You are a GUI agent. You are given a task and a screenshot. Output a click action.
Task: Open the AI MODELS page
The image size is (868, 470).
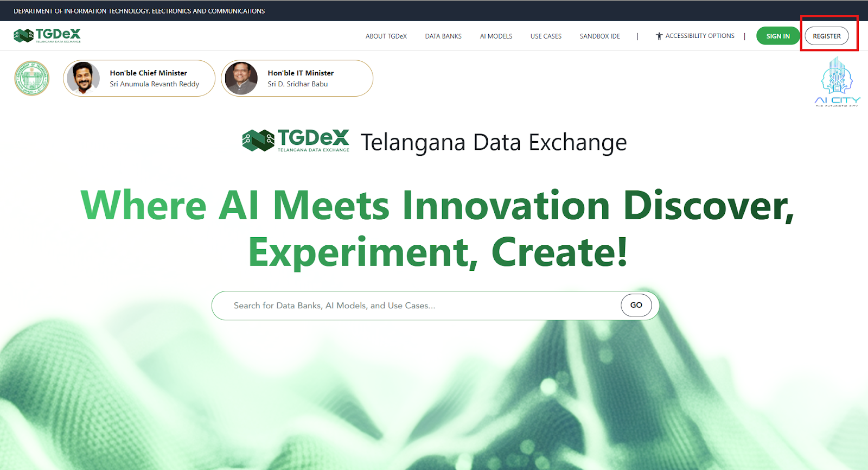pos(496,36)
